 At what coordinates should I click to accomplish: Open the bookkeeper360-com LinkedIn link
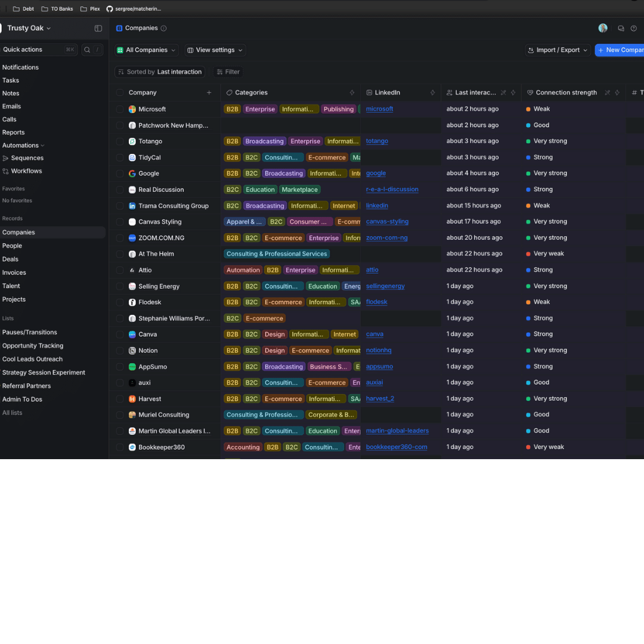click(x=397, y=447)
